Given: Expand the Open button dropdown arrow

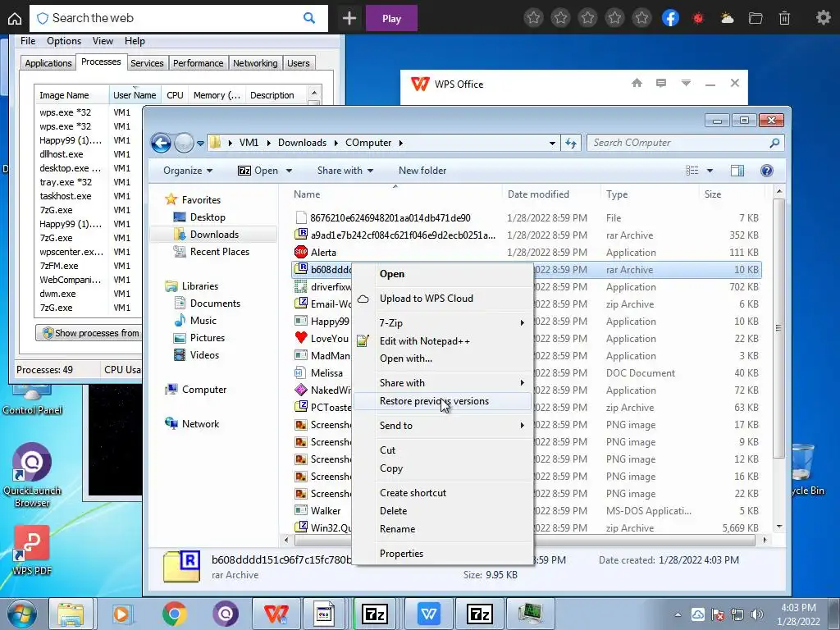Looking at the screenshot, I should click(290, 171).
